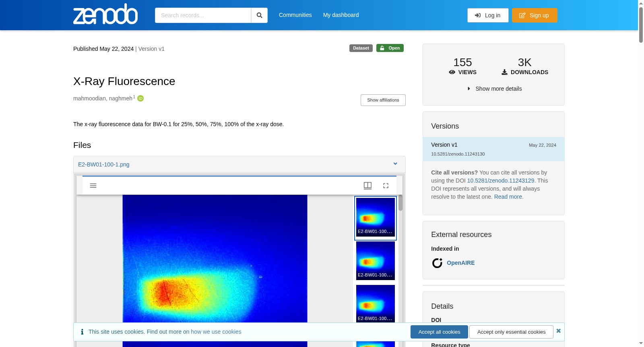Click the page vertical scrollbar thumb
Image resolution: width=644 pixels, height=347 pixels.
[x=641, y=24]
